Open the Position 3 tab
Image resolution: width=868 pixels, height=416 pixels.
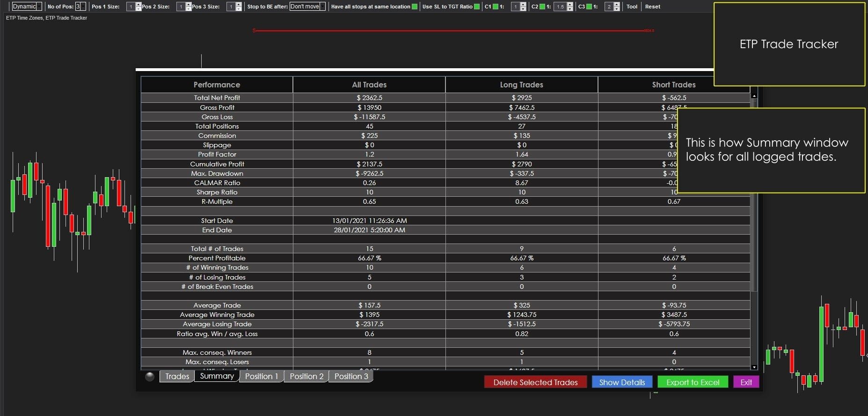point(351,376)
